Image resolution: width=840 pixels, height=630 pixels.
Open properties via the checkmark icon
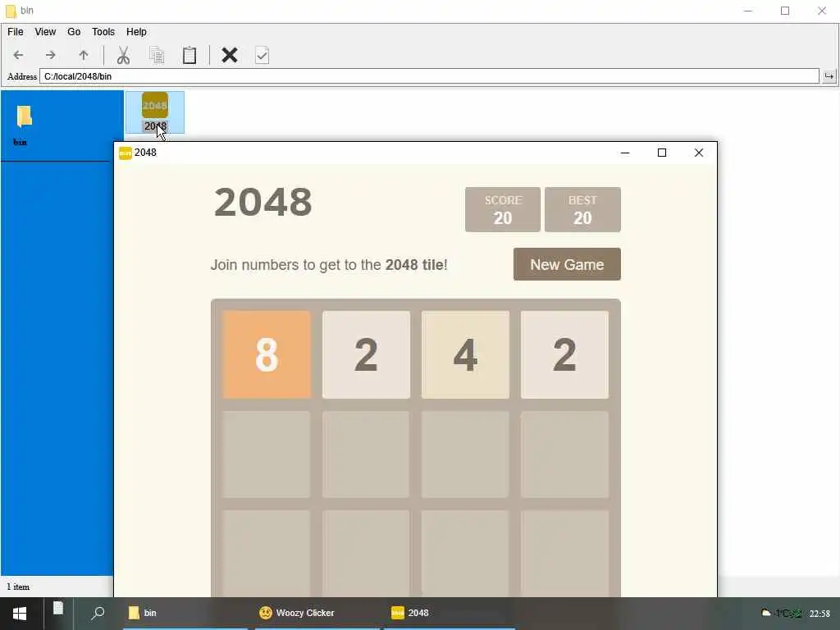[262, 55]
